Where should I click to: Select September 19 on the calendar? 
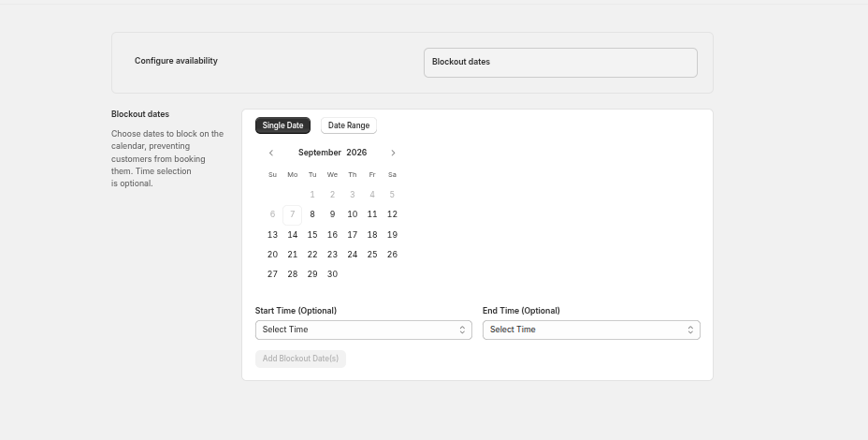tap(392, 235)
